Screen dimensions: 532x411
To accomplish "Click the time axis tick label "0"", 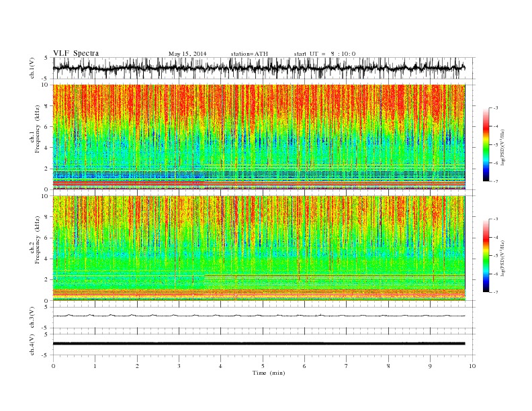I will (53, 366).
